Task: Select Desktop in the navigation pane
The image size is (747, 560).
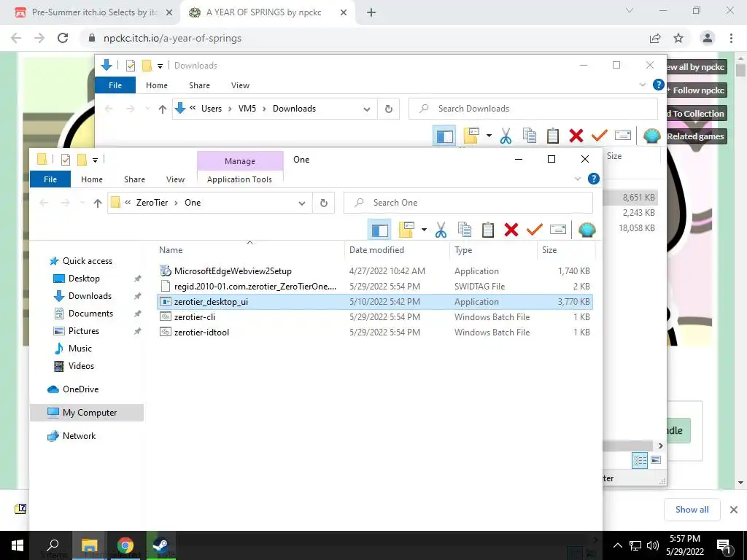Action: click(84, 279)
